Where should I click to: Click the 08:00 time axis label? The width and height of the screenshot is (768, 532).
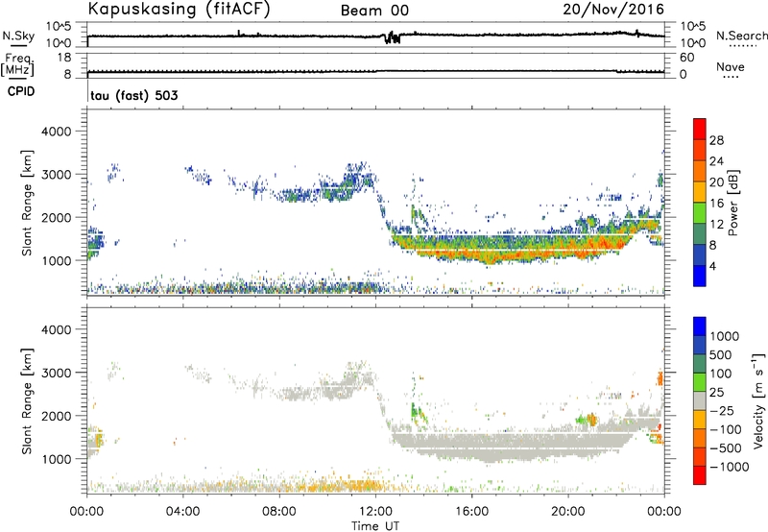pos(279,512)
